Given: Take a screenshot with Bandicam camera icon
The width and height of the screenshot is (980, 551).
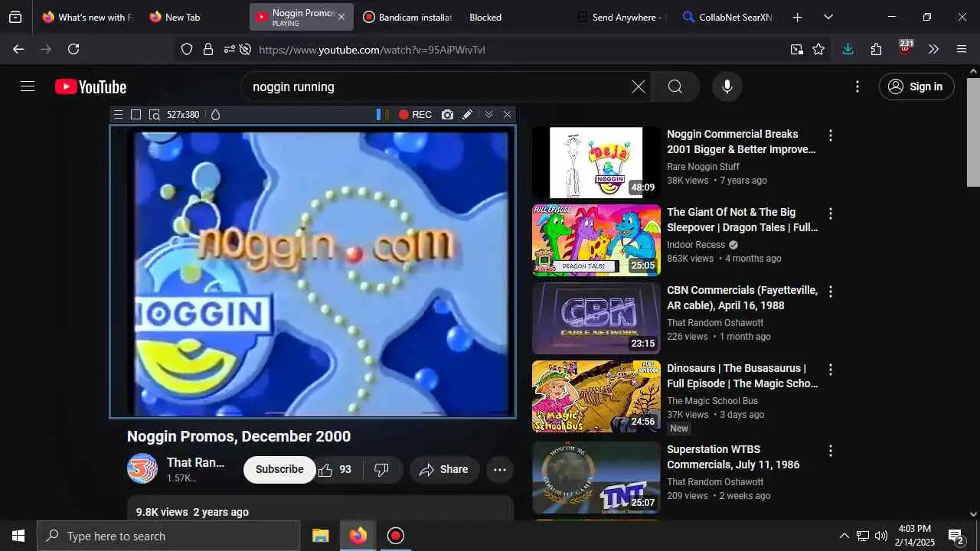Looking at the screenshot, I should (447, 115).
